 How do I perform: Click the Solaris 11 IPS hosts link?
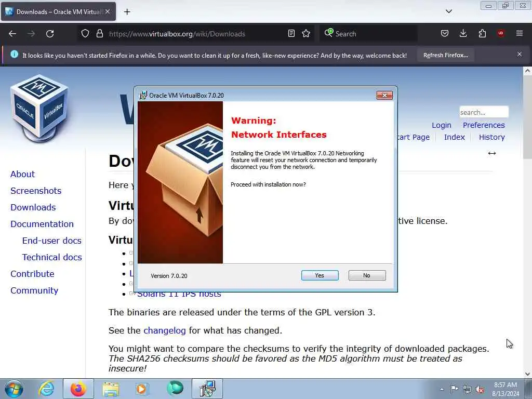[179, 295]
